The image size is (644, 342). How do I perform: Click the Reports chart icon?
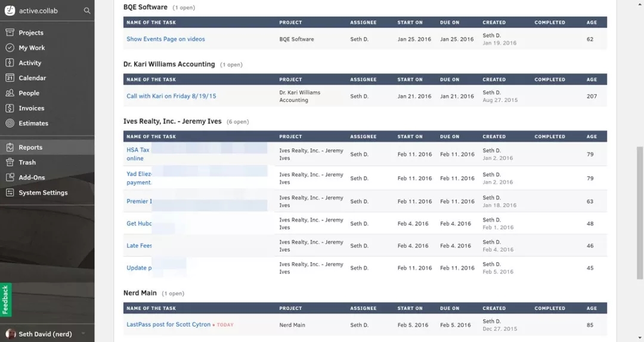10,147
